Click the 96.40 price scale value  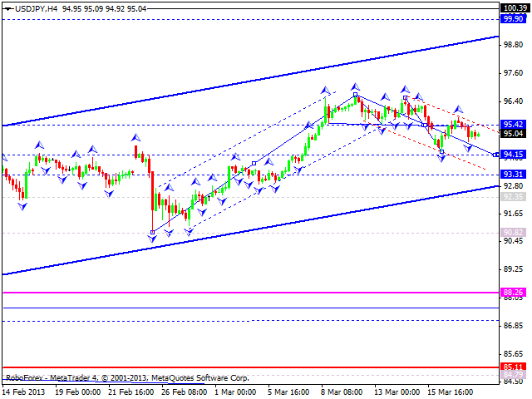pyautogui.click(x=513, y=101)
